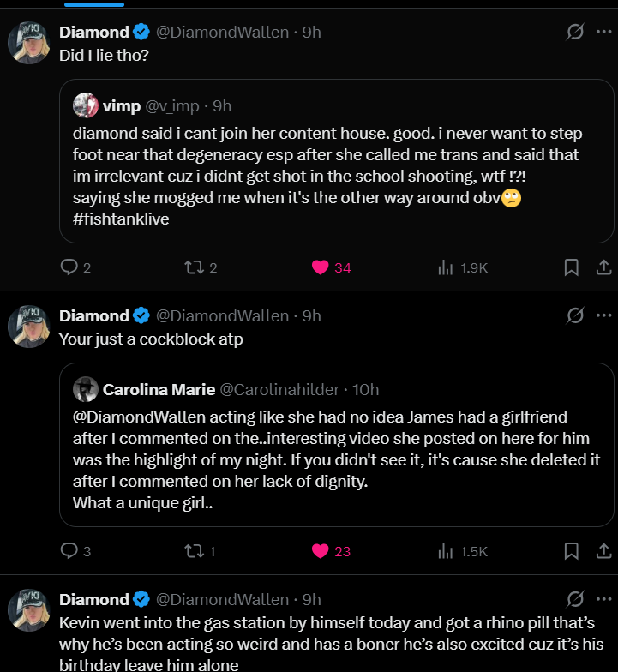View analytics showing 1.9K views

point(463,267)
